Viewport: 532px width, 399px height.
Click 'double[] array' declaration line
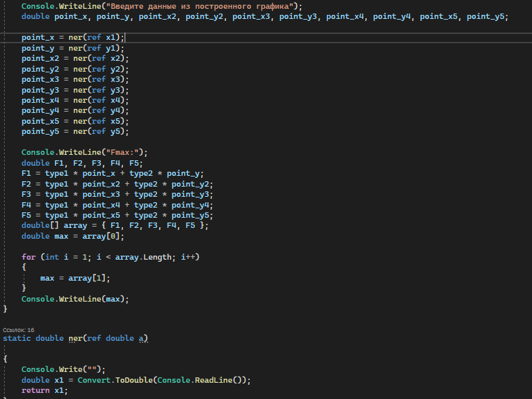click(x=114, y=225)
